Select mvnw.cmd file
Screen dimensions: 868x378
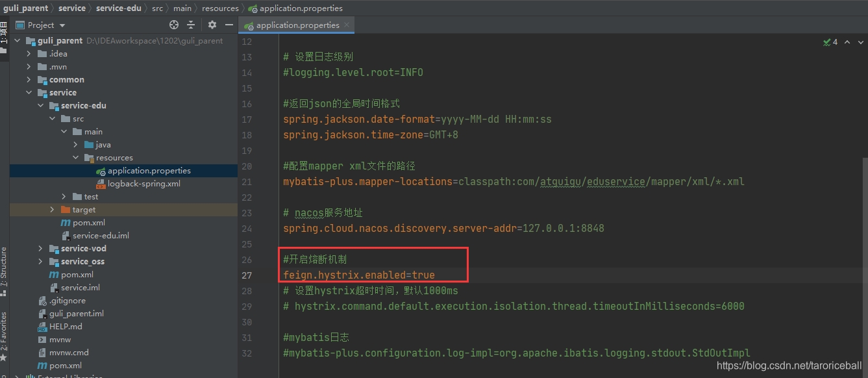pos(69,352)
